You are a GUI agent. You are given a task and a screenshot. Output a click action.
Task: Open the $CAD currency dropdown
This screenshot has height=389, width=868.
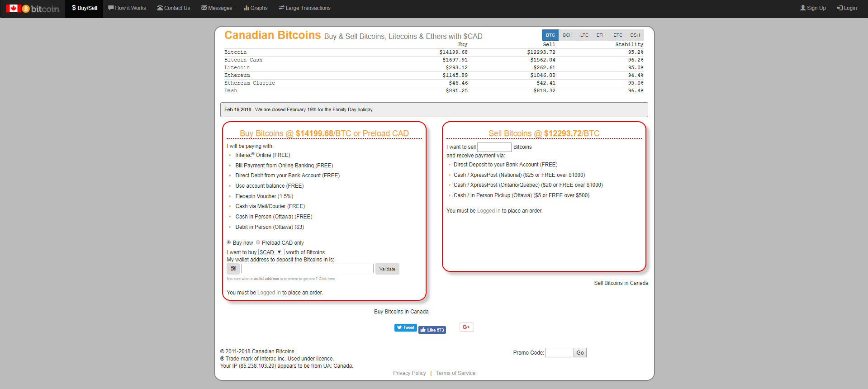[271, 252]
